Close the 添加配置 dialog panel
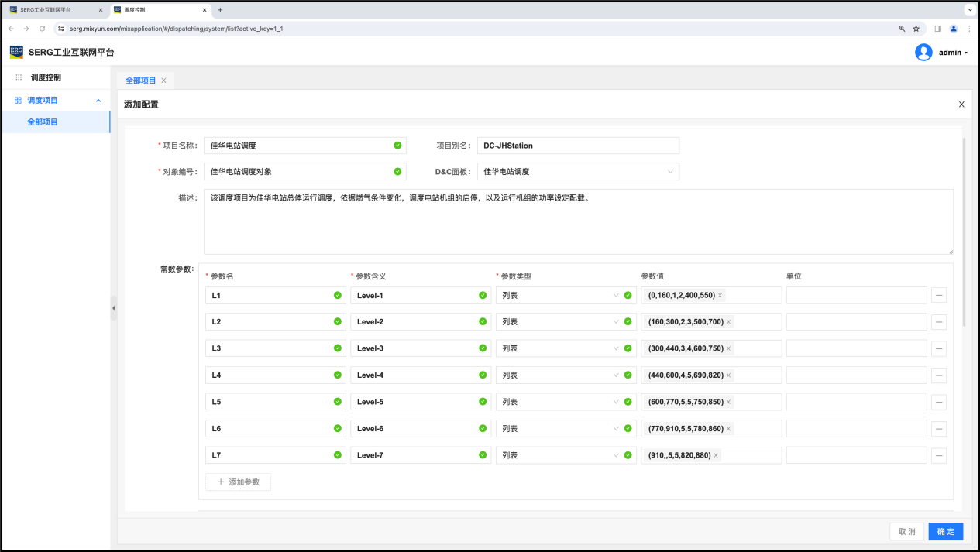 click(961, 105)
